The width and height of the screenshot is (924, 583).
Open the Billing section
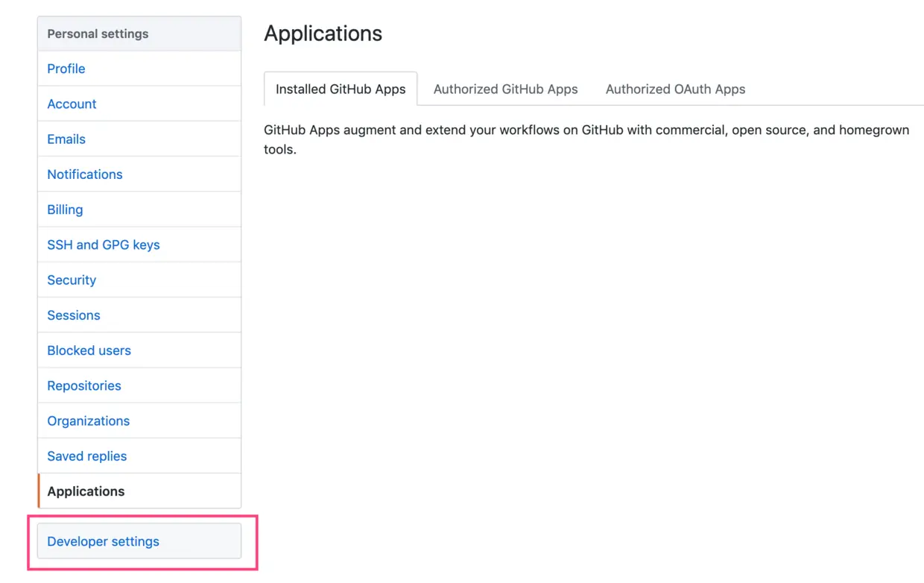(65, 209)
